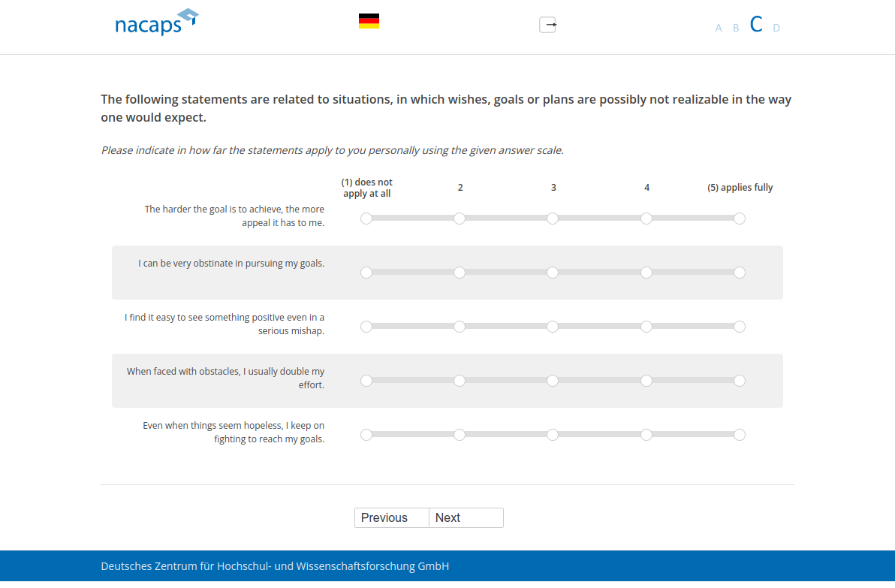Click slider track between 4 and 5, first row
Image resolution: width=895 pixels, height=588 pixels.
point(693,219)
